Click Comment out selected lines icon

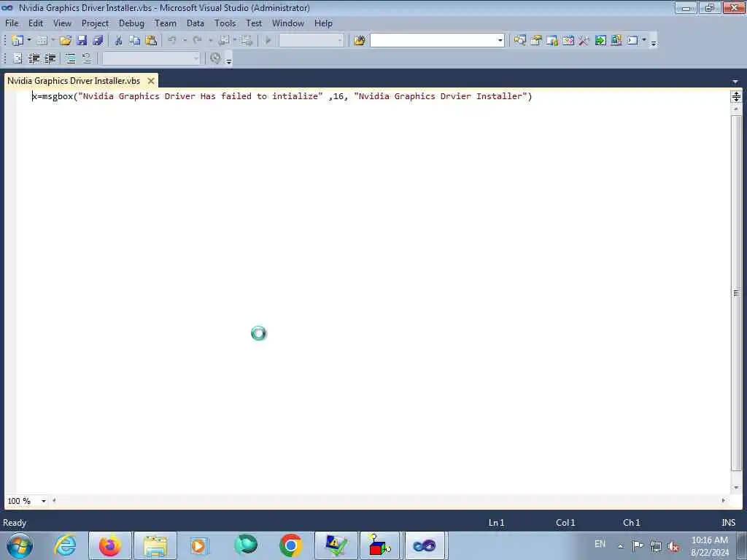71,58
